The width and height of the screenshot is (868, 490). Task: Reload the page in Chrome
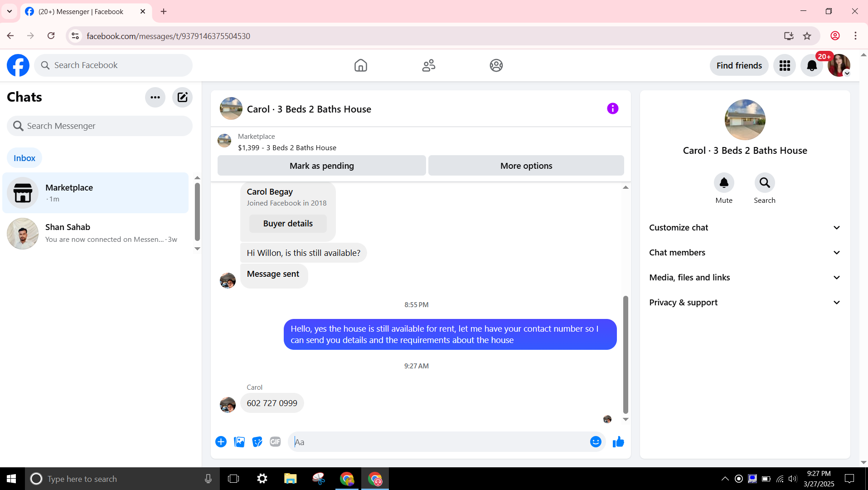tap(51, 36)
